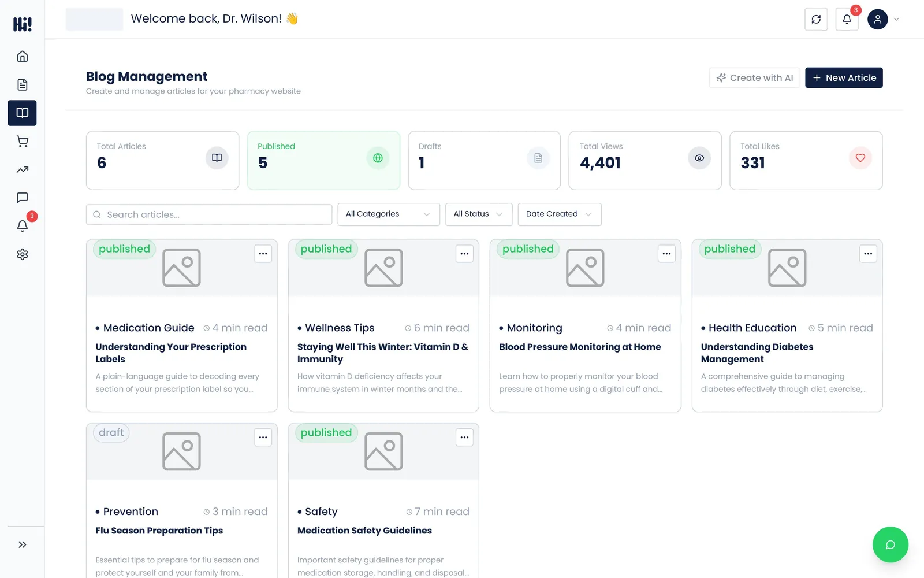Open the Date Created sort dropdown

[560, 214]
